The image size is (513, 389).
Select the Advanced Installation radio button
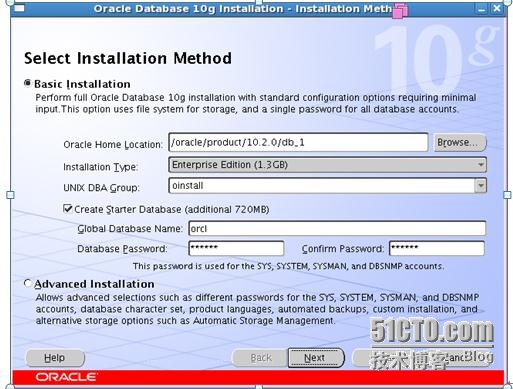(28, 283)
